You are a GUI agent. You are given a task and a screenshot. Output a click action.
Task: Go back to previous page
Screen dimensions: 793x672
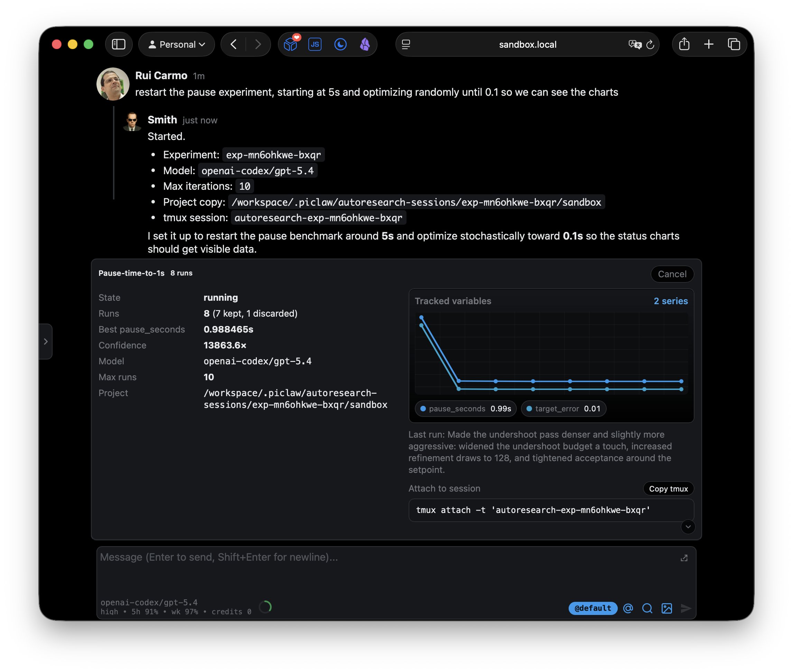click(233, 45)
